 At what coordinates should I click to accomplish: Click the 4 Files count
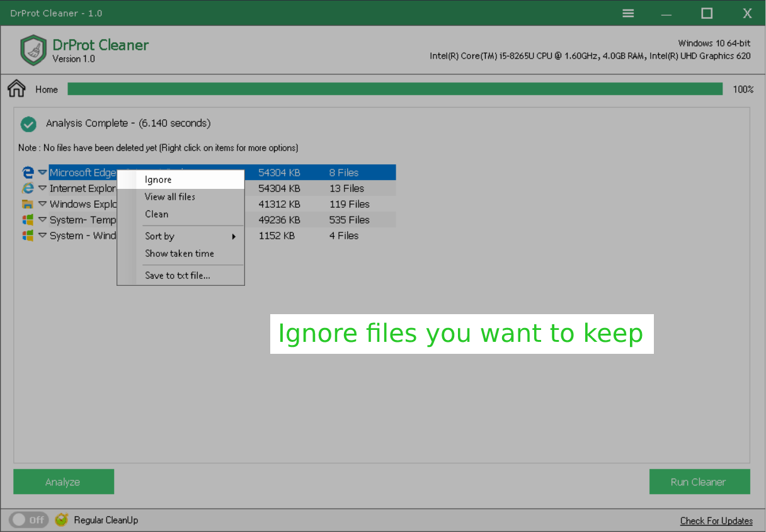[x=344, y=235]
